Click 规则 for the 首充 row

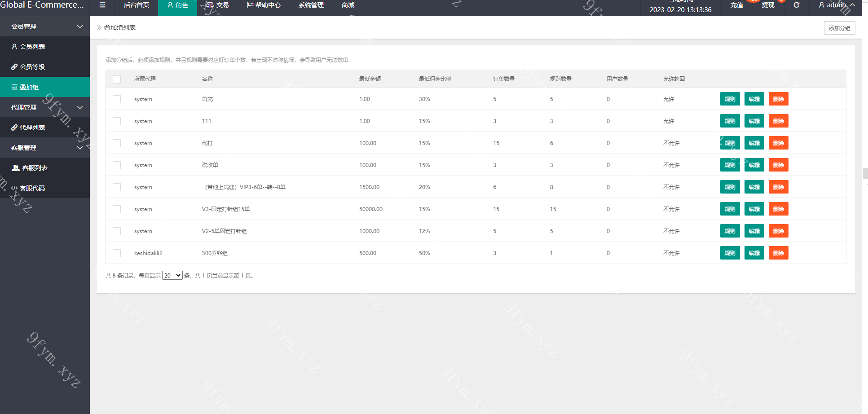pos(730,99)
